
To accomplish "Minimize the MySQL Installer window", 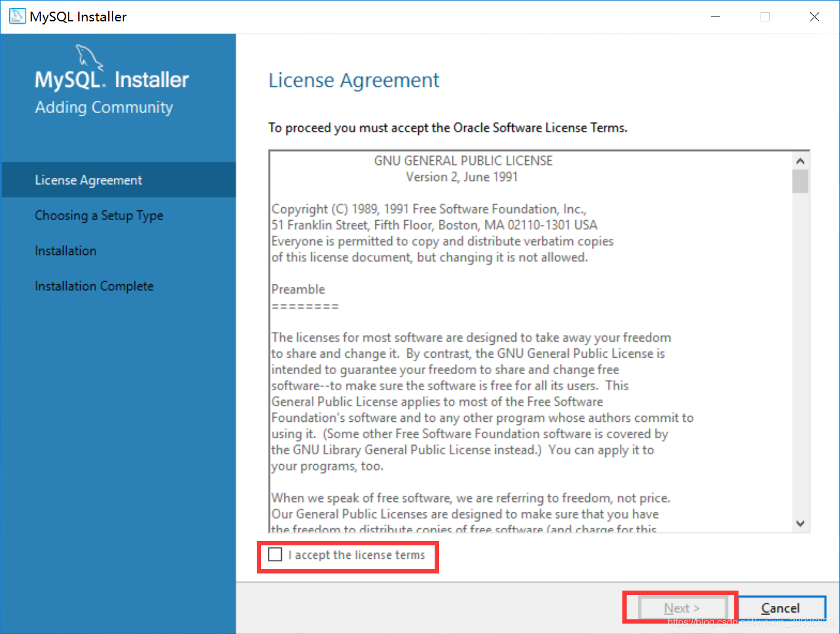I will (715, 17).
